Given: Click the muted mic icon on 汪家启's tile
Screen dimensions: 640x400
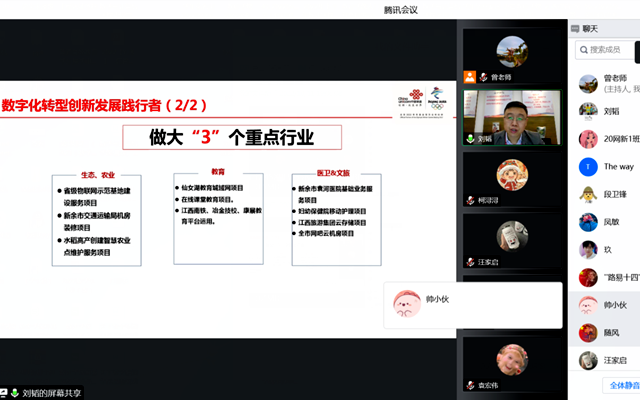Looking at the screenshot, I should point(470,262).
